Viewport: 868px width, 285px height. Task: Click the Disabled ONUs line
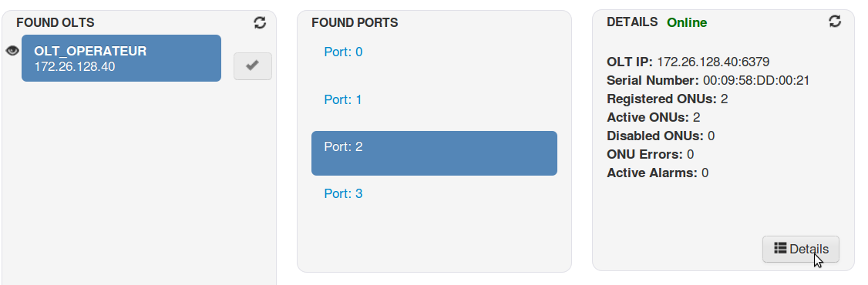[661, 136]
